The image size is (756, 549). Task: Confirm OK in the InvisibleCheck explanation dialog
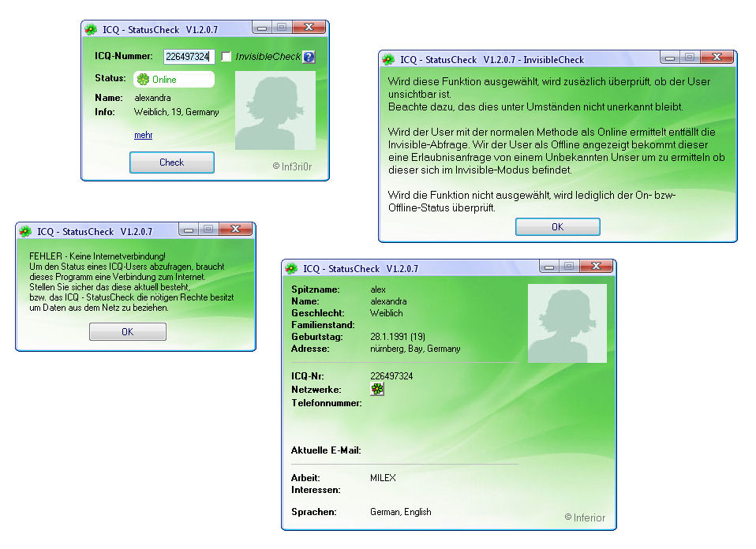coord(557,227)
